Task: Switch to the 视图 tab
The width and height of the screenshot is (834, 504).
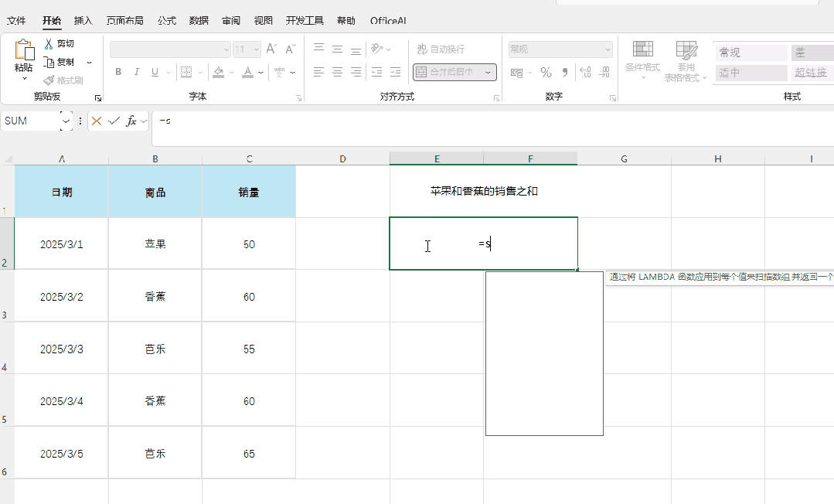Action: click(x=264, y=21)
